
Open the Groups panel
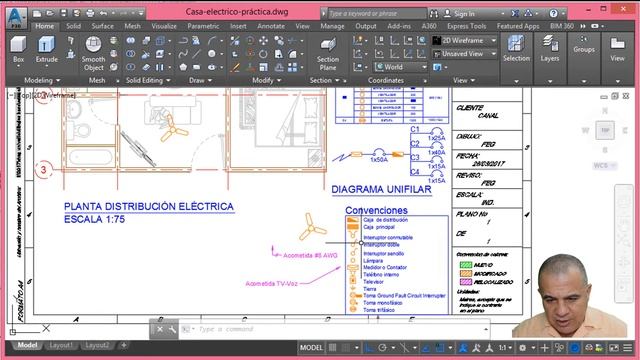tap(584, 44)
